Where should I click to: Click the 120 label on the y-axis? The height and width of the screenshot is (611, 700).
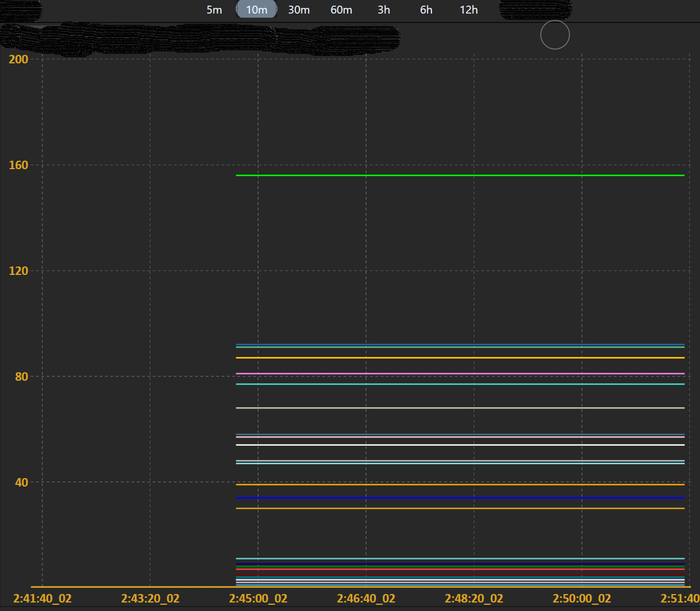(x=18, y=271)
